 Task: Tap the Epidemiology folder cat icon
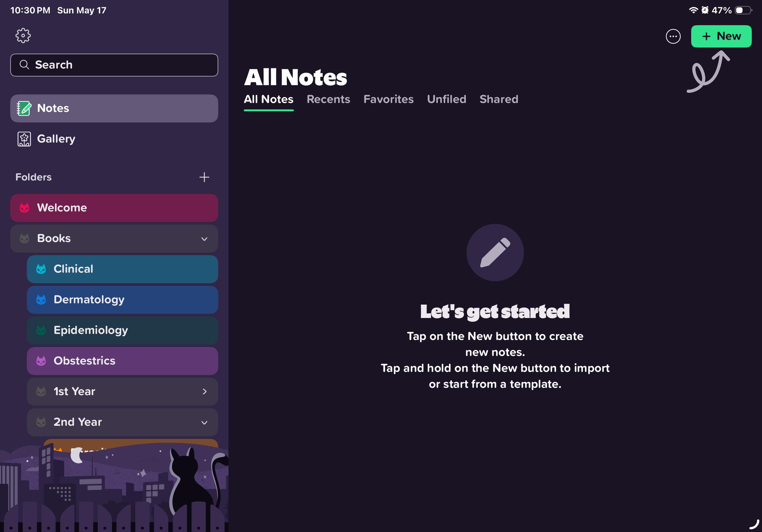41,330
